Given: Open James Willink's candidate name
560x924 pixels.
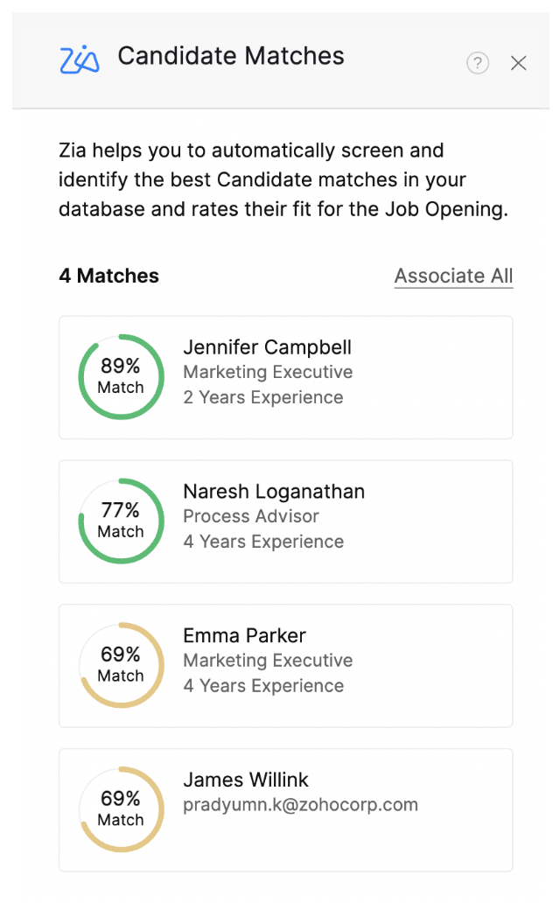Looking at the screenshot, I should (246, 780).
